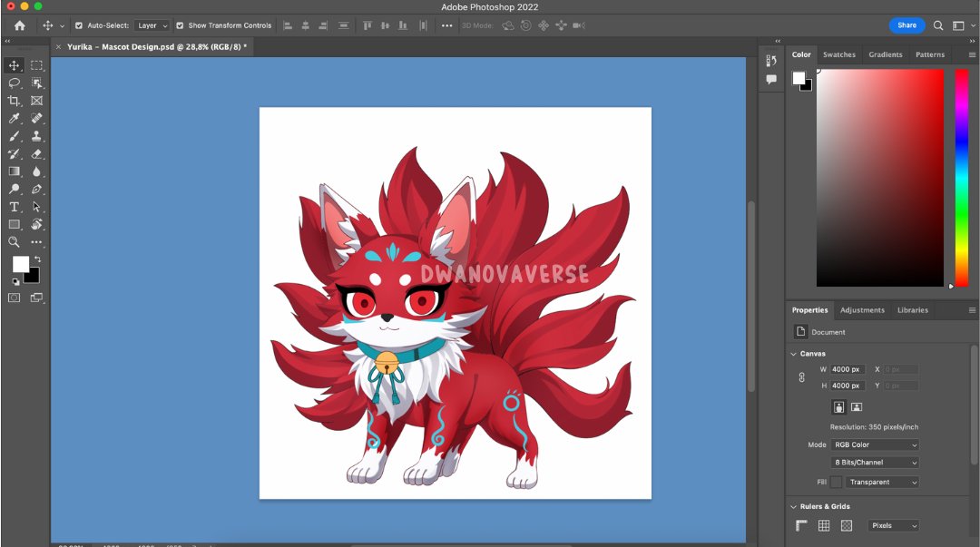The height and width of the screenshot is (547, 980).
Task: Select the Pen tool
Action: click(x=37, y=189)
